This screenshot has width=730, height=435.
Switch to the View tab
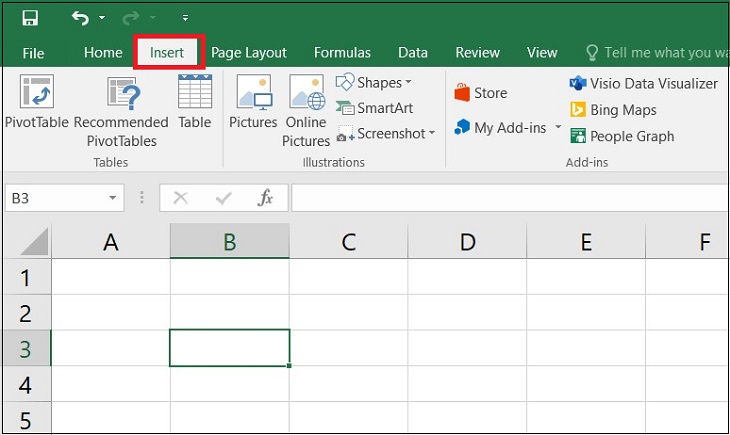pyautogui.click(x=542, y=53)
